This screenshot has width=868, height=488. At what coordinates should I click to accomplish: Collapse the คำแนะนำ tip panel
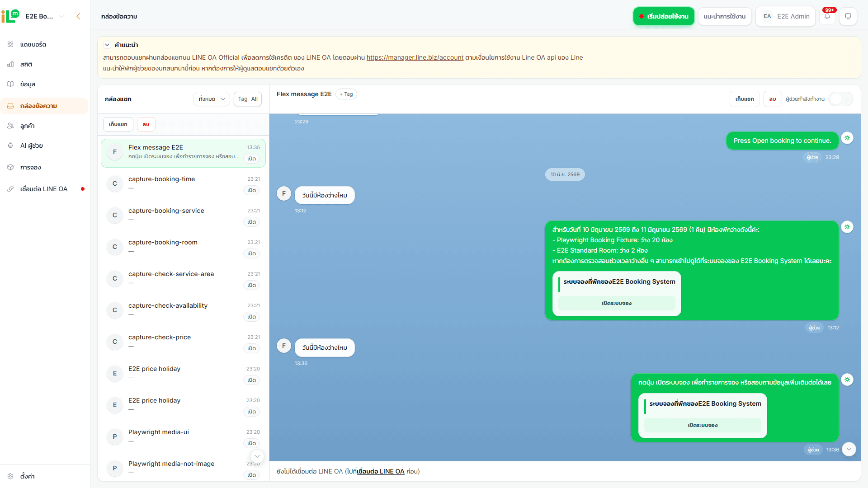107,45
